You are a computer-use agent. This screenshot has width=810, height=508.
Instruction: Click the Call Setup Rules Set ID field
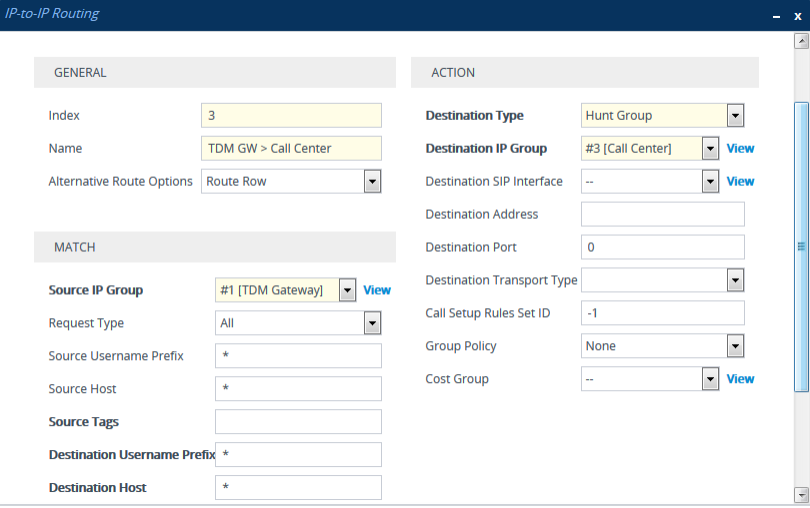click(x=662, y=313)
